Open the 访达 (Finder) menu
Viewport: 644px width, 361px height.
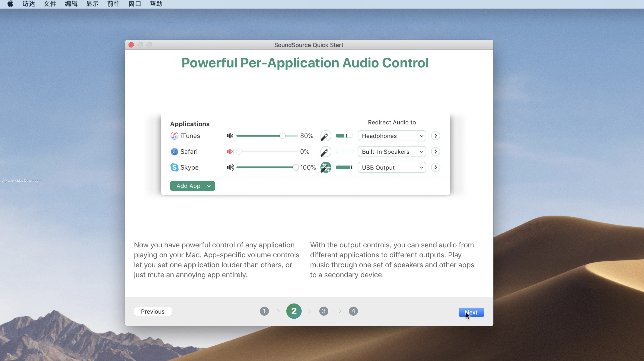(x=28, y=4)
